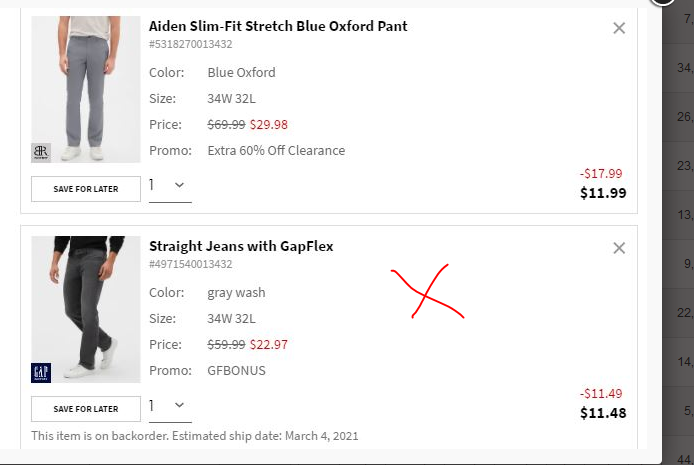Click Gap Factory logo badge on thumbnail
The height and width of the screenshot is (465, 694).
point(40,372)
